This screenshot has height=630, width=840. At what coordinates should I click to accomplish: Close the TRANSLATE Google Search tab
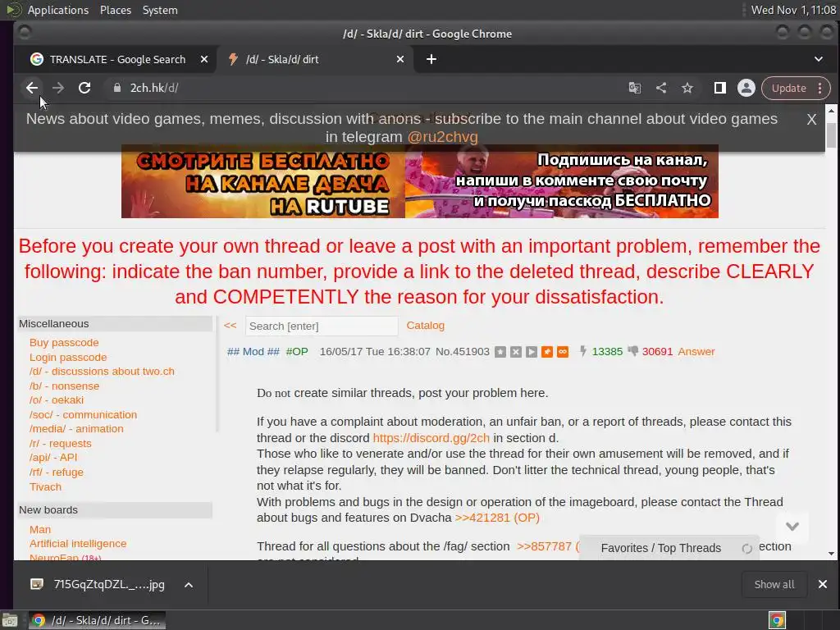204,59
